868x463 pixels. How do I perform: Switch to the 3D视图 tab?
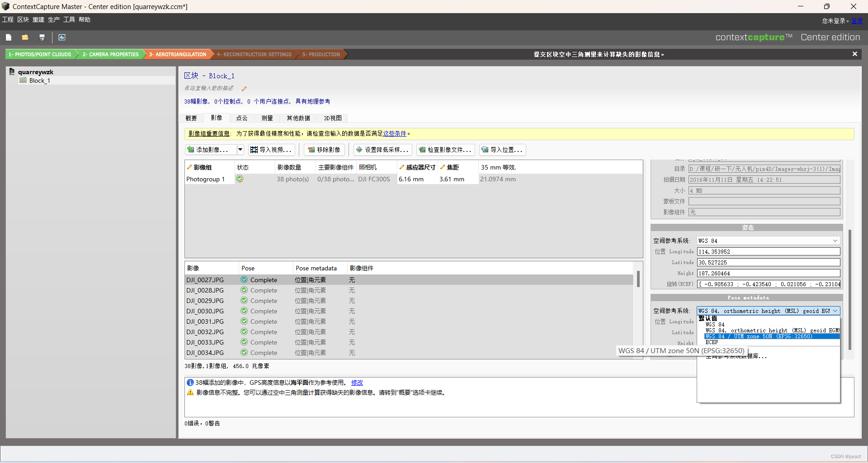click(332, 118)
